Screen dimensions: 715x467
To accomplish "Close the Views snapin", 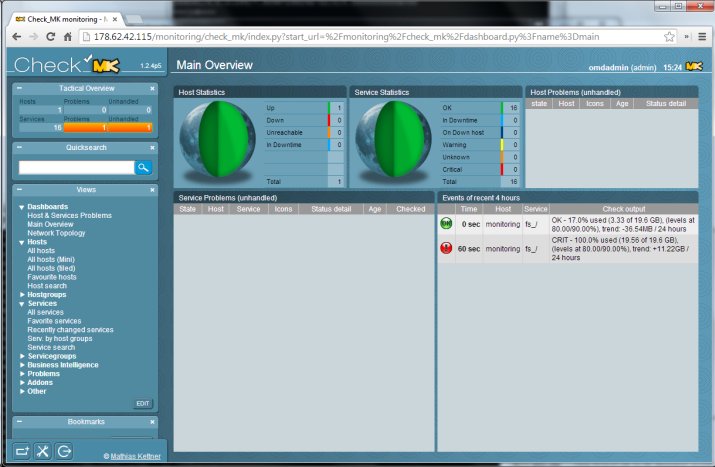I will click(x=152, y=190).
